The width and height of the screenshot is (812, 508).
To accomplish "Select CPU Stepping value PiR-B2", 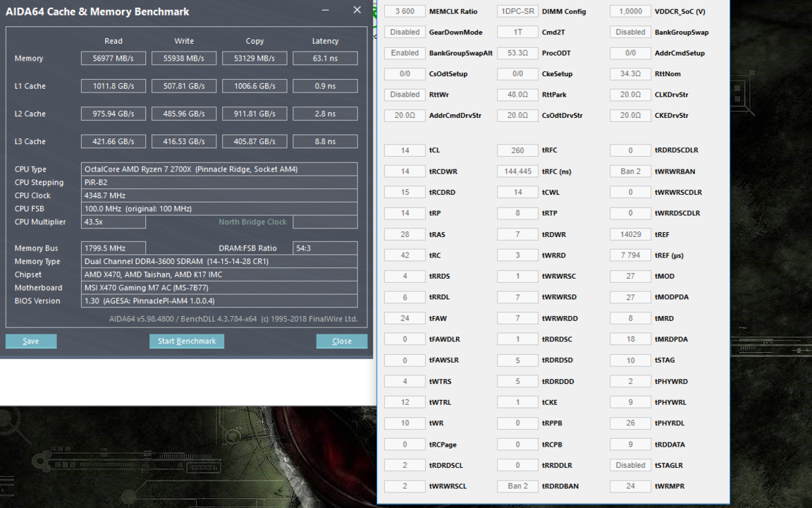I will click(x=219, y=183).
